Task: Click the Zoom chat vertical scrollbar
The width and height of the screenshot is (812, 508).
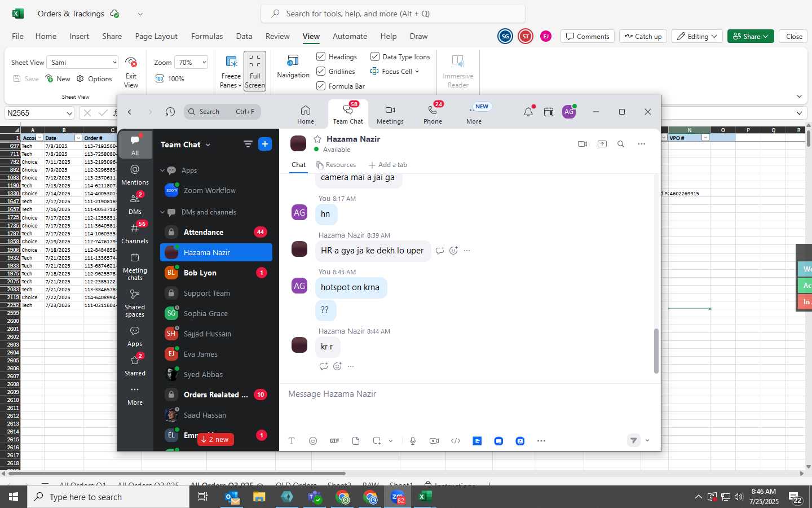Action: 656,350
